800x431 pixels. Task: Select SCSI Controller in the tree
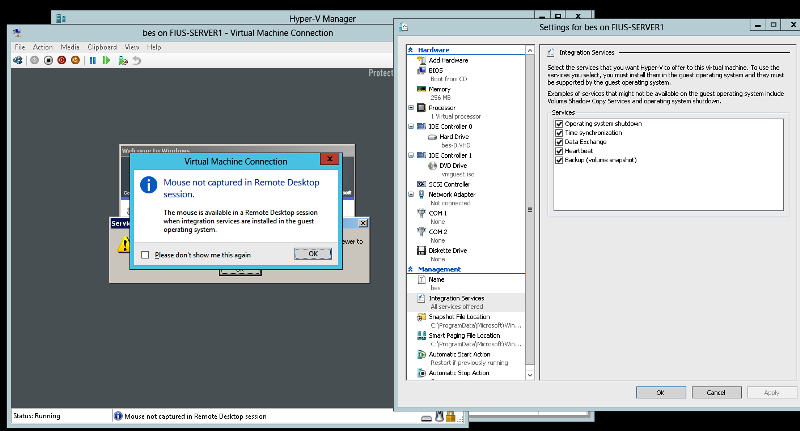point(449,184)
